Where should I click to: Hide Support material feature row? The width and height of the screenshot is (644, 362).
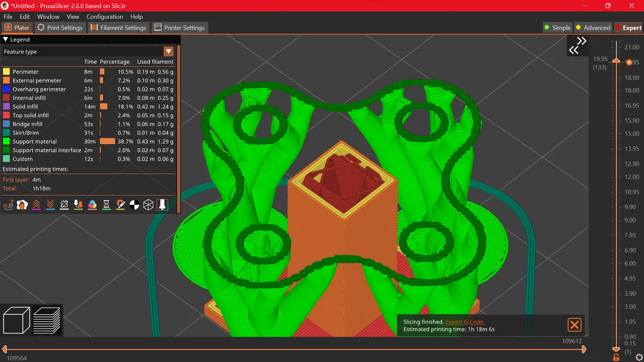coord(88,141)
